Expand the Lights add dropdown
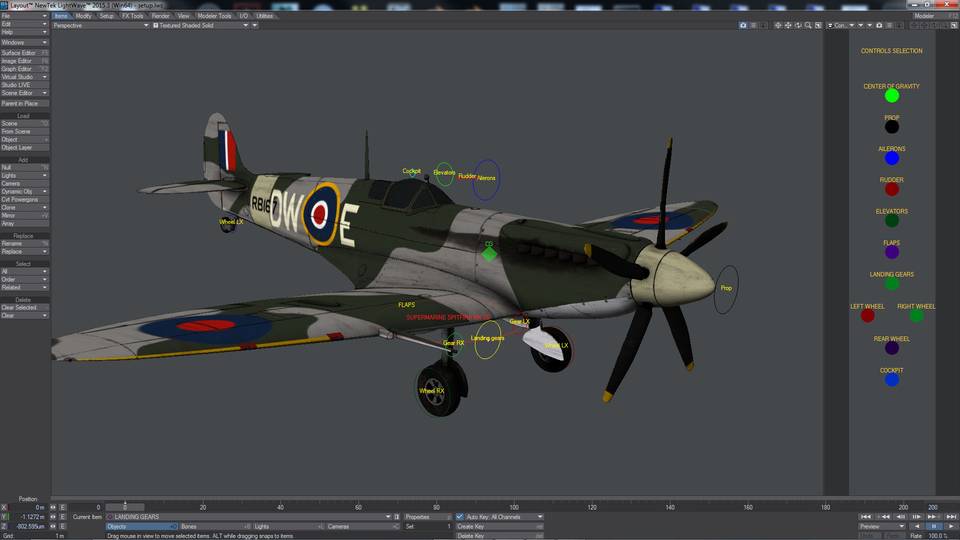Viewport: 960px width, 540px height. (x=24, y=176)
